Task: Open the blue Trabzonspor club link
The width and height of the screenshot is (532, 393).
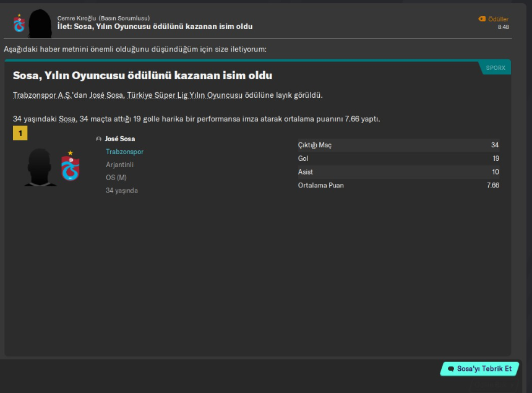Action: [124, 152]
